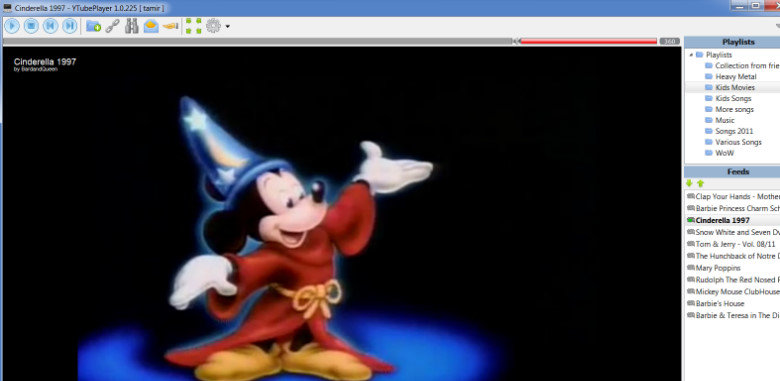Click the chain link icon

click(112, 26)
